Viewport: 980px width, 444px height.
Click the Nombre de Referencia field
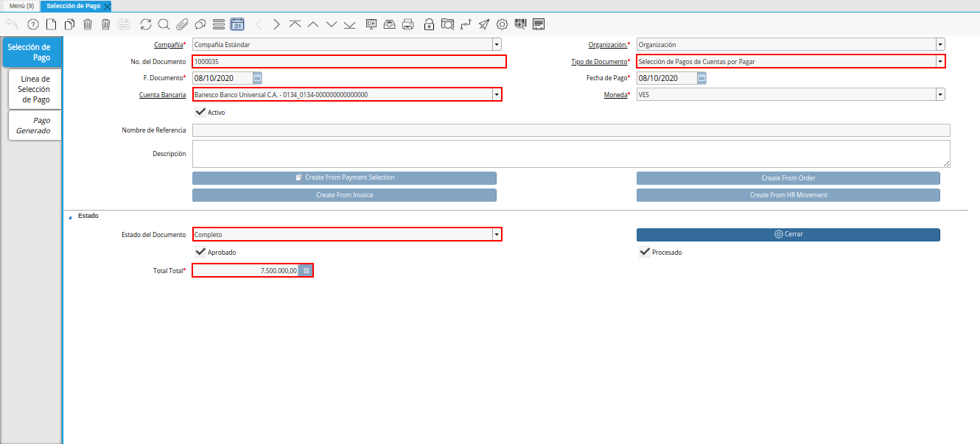click(x=571, y=130)
